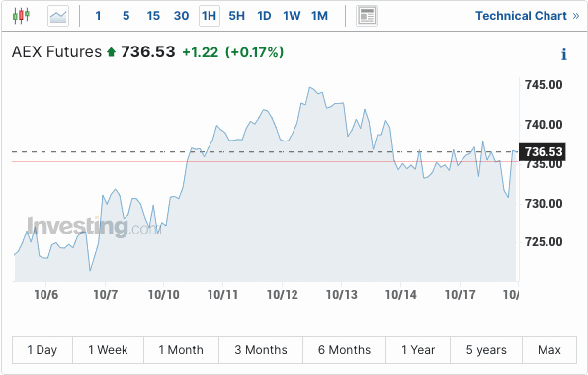This screenshot has height=375, width=588.
Task: Click the +1.22 change value
Action: tap(201, 52)
